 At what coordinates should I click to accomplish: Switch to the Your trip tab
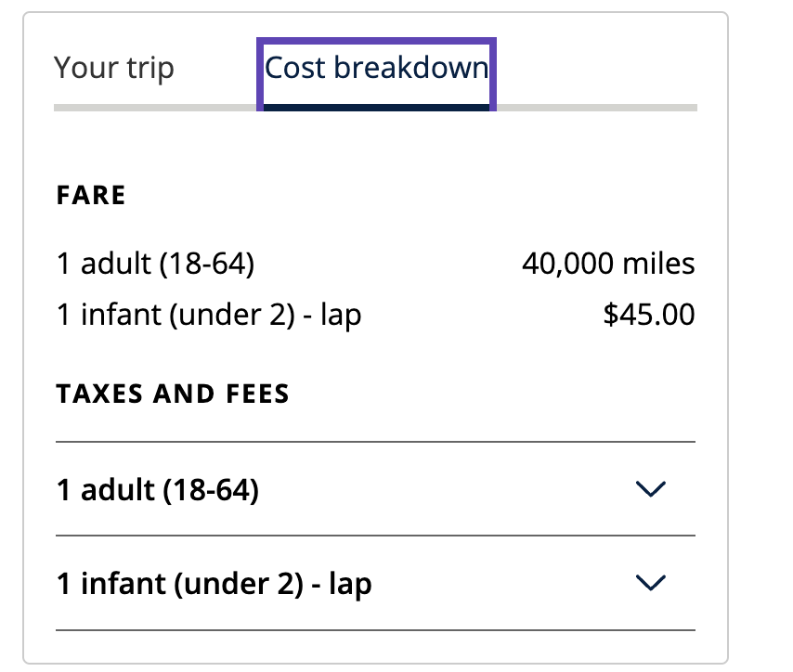114,69
